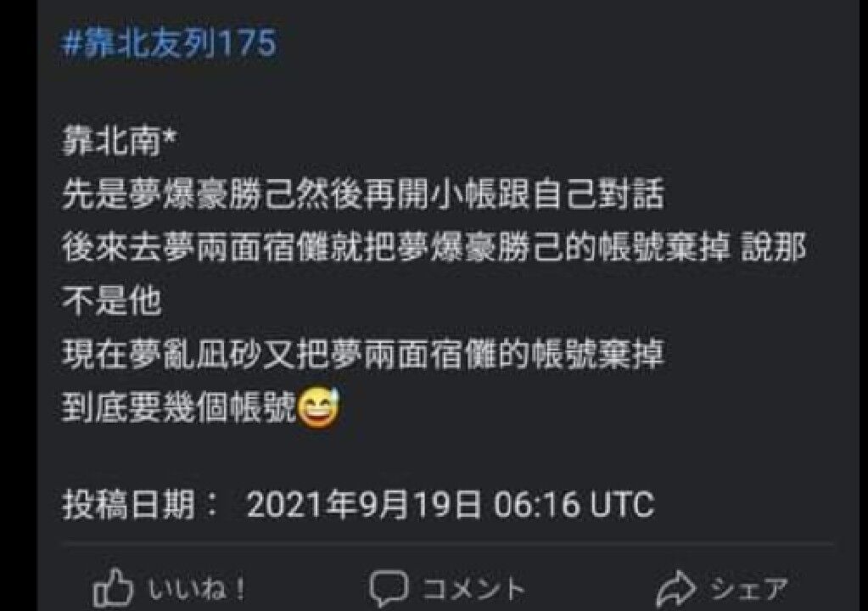The image size is (868, 611).
Task: Click the 投稿日期 label
Action: coord(128,504)
